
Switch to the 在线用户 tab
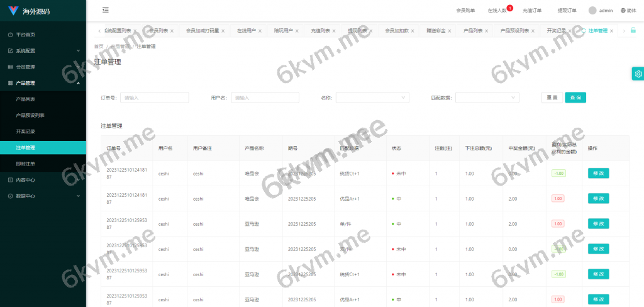[247, 31]
